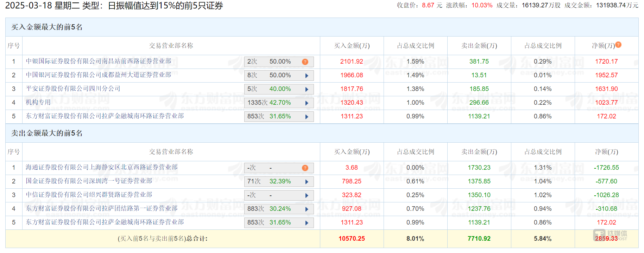Screen dimensions: 644x253
Task: Click arrow icon in 国金证券深圳湾一号 row
Action: (307, 182)
